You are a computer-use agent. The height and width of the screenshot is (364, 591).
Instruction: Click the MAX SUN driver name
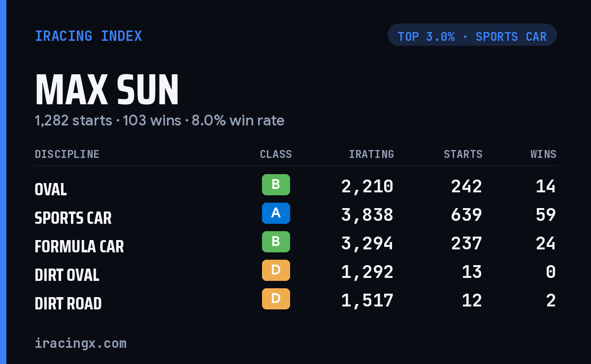click(x=107, y=90)
